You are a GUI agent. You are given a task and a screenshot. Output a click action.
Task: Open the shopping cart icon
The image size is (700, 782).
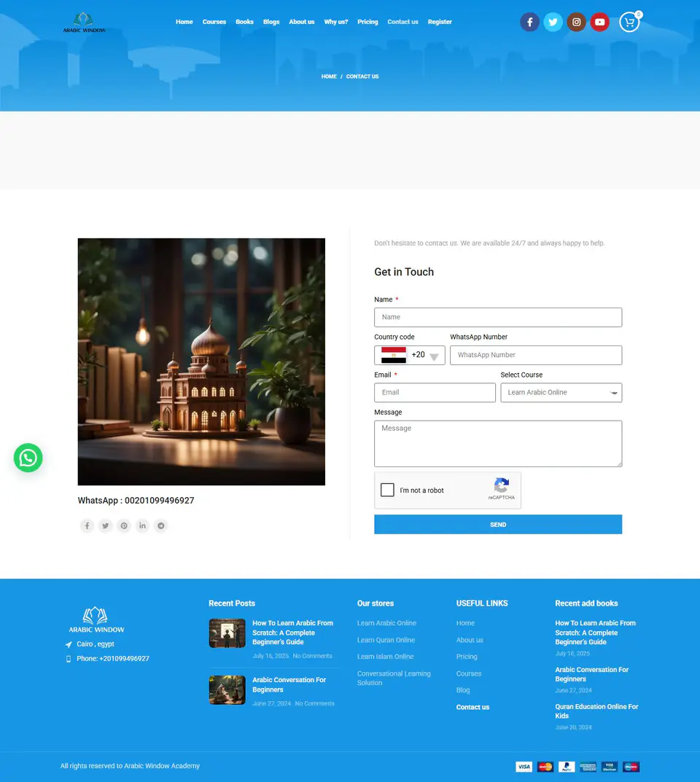[629, 22]
